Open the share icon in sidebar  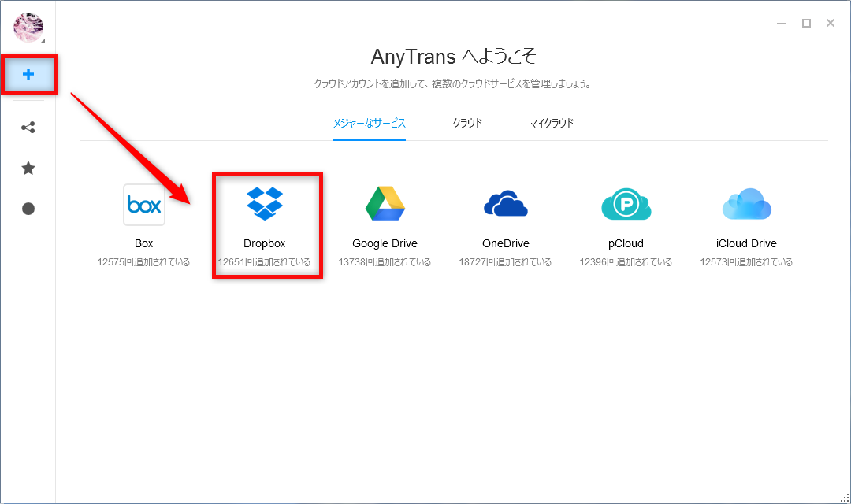click(28, 128)
